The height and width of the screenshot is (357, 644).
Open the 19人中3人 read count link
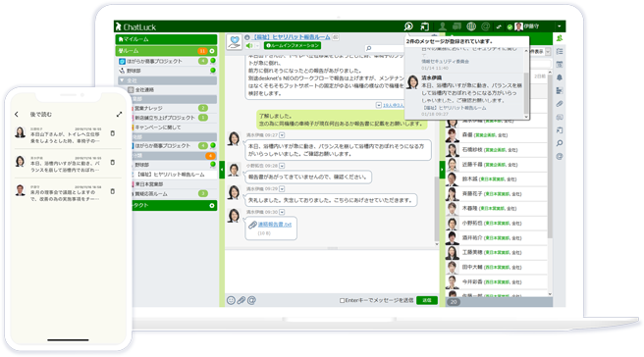393,106
